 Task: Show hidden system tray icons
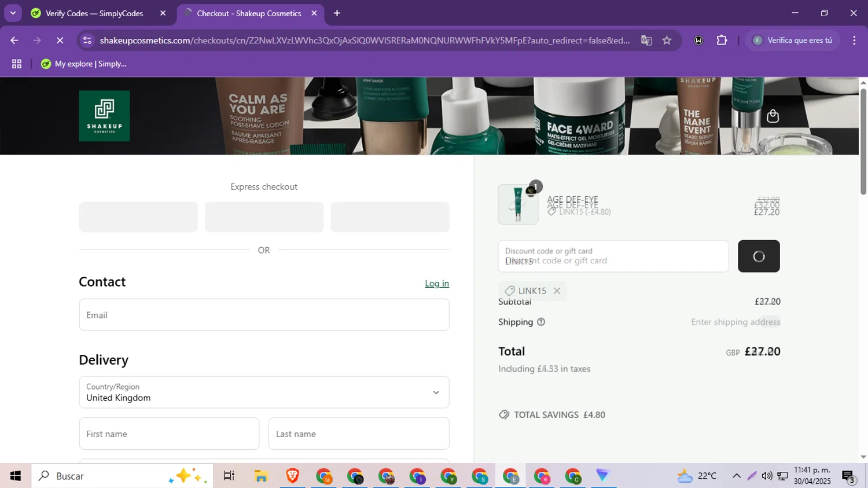(737, 476)
